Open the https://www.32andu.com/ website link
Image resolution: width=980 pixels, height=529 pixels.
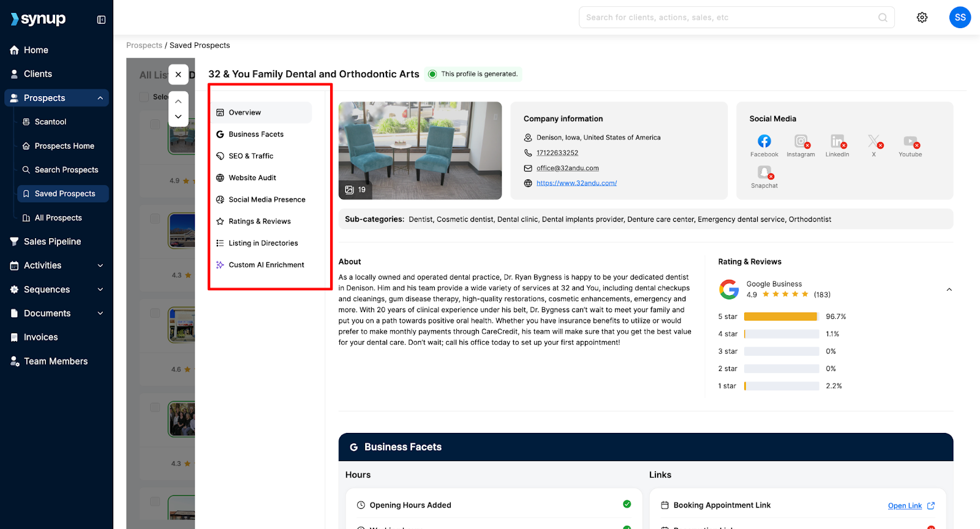576,183
